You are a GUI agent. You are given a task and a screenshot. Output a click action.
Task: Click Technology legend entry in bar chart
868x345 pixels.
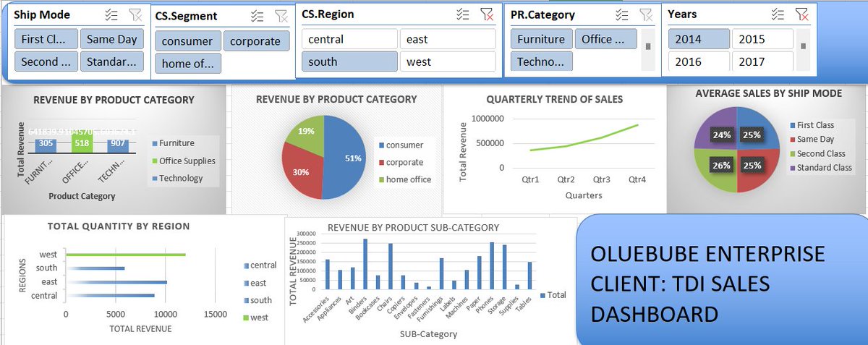[176, 178]
